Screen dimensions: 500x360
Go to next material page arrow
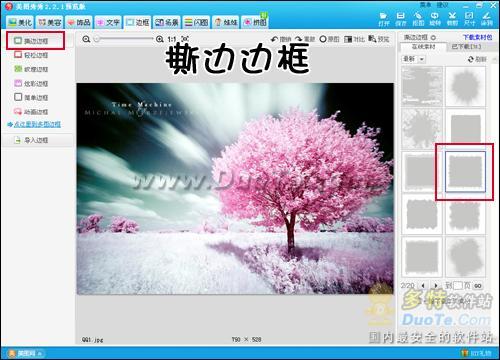436,286
